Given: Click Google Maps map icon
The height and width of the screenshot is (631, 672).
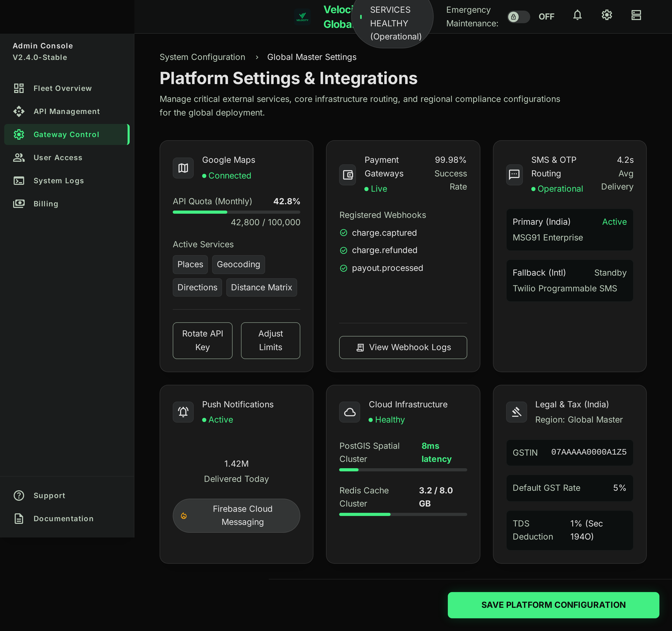Looking at the screenshot, I should (183, 168).
